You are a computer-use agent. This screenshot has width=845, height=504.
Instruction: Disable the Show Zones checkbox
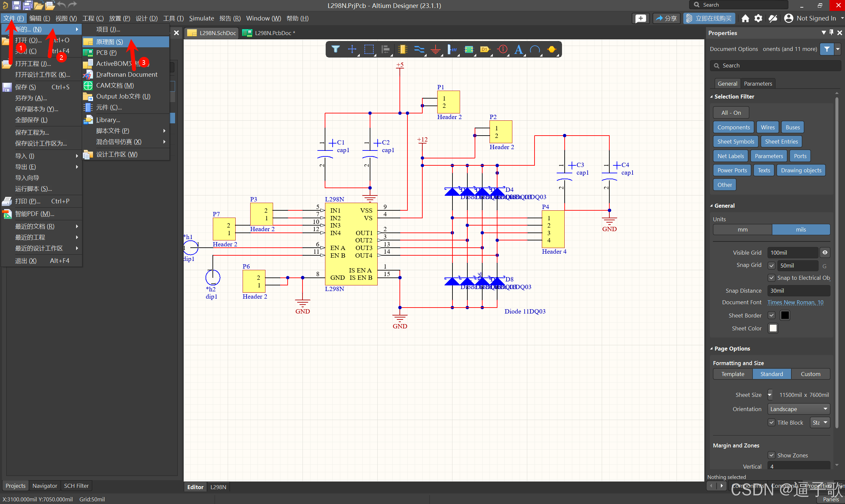click(771, 455)
